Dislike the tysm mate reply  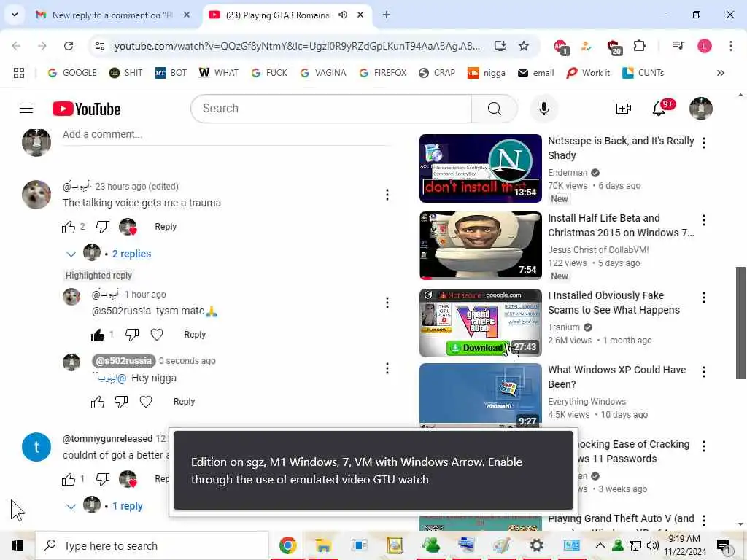click(x=132, y=335)
